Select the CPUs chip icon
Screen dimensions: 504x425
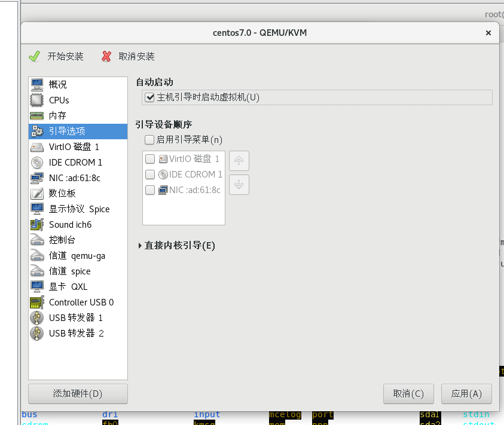(37, 100)
